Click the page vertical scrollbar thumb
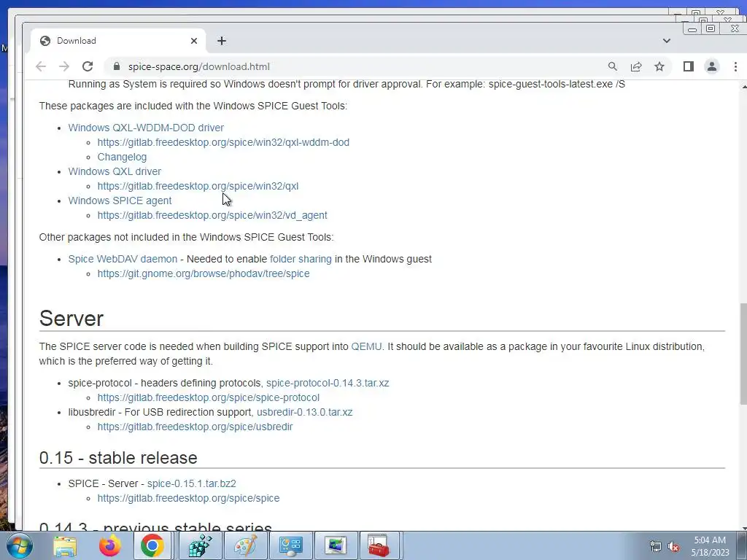The image size is (747, 560). [743, 354]
